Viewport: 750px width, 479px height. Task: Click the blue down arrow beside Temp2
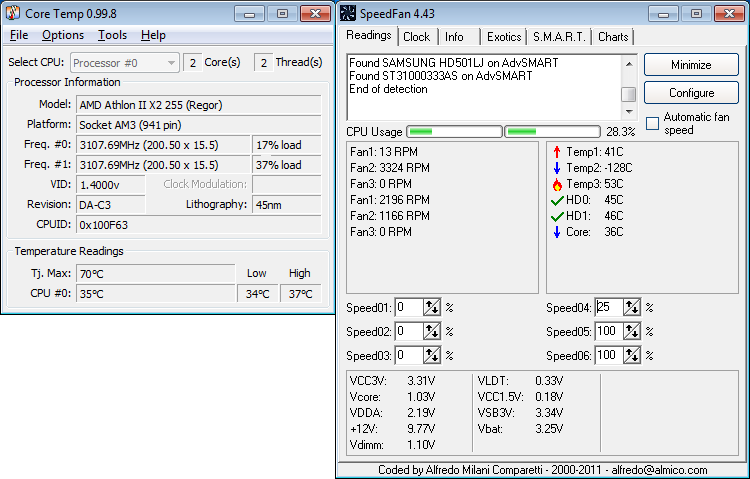click(x=557, y=168)
